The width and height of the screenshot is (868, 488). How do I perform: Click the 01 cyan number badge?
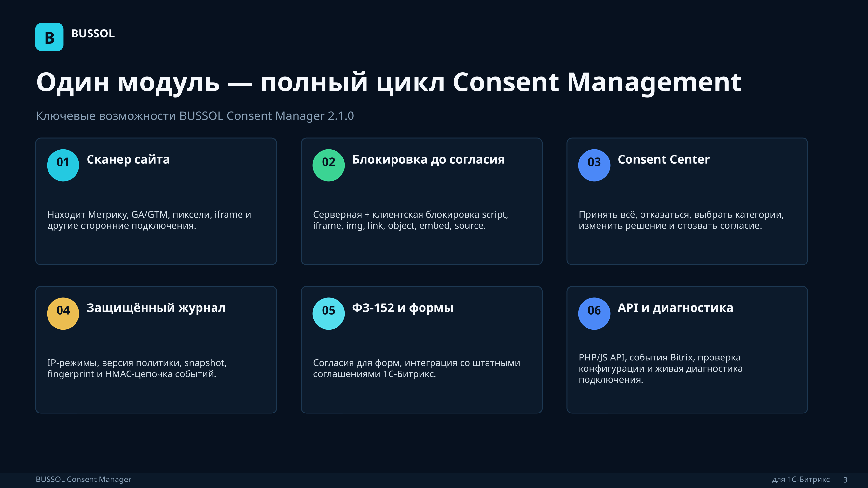(63, 165)
